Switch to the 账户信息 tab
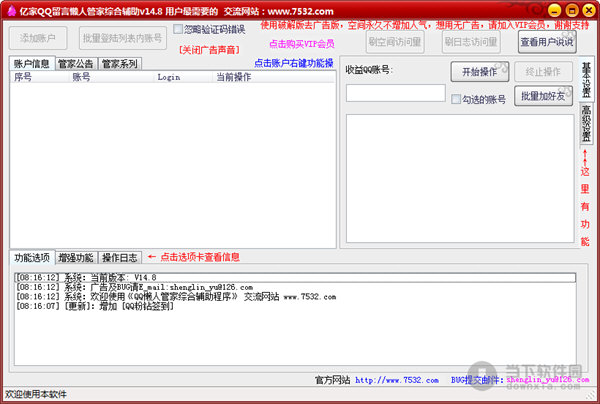The image size is (600, 404). pos(32,64)
